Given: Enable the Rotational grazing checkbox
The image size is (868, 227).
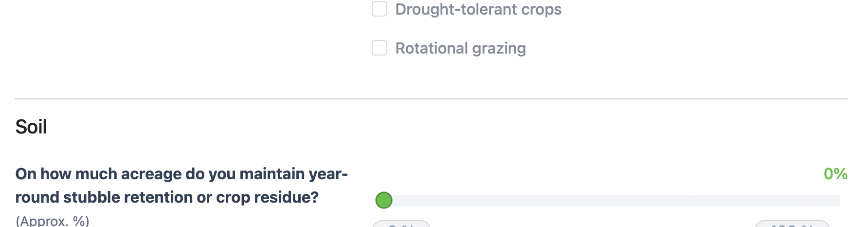Looking at the screenshot, I should (x=380, y=48).
